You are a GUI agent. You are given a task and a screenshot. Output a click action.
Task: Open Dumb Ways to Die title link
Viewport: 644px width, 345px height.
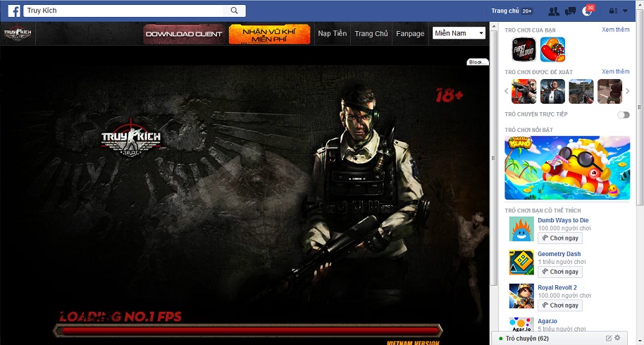tap(563, 220)
